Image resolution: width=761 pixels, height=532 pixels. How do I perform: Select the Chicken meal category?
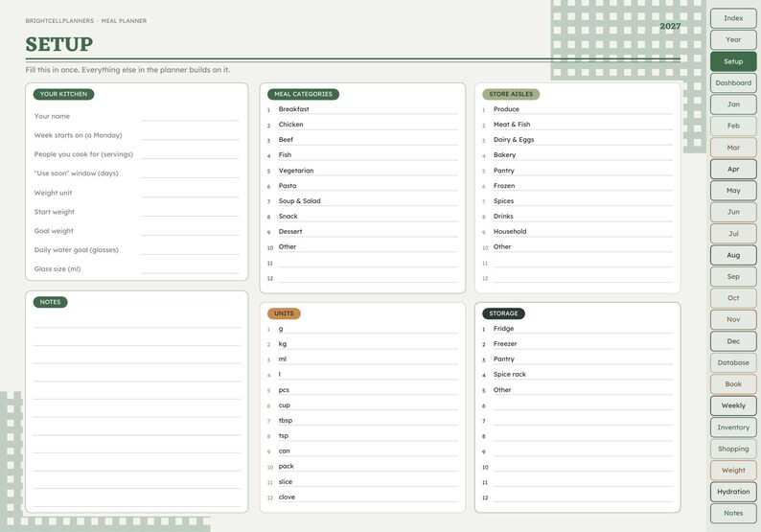362,125
